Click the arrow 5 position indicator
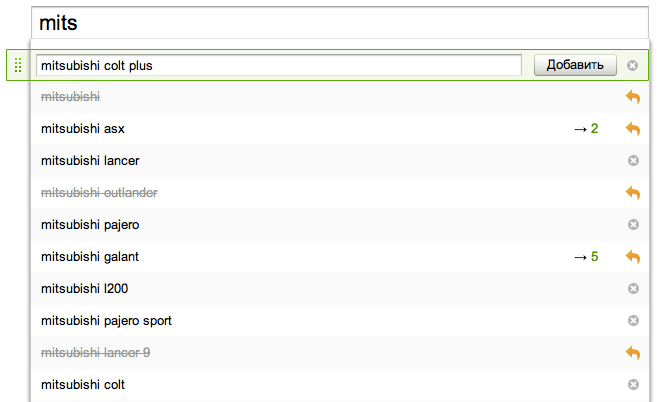 point(586,257)
